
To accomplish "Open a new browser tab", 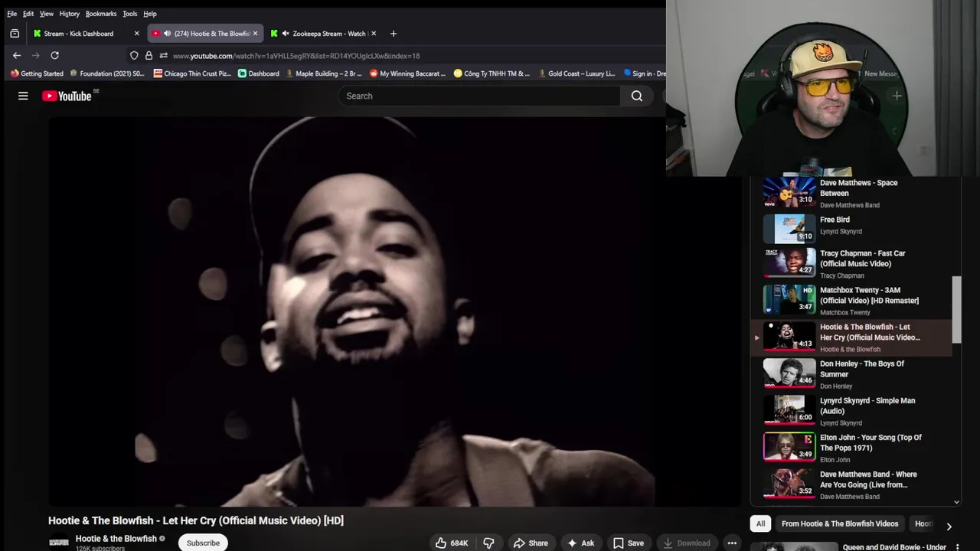I will (x=394, y=34).
